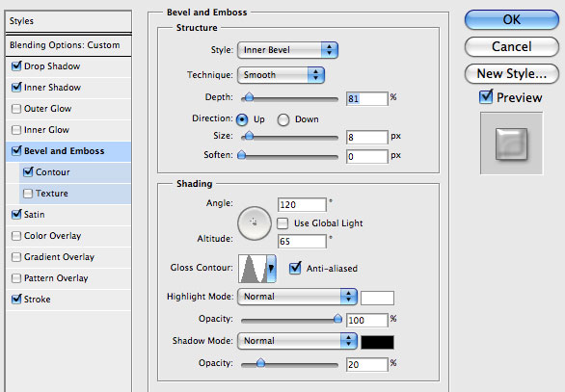Click the New Style... button
Viewport: 565px width, 392px height.
pos(512,74)
